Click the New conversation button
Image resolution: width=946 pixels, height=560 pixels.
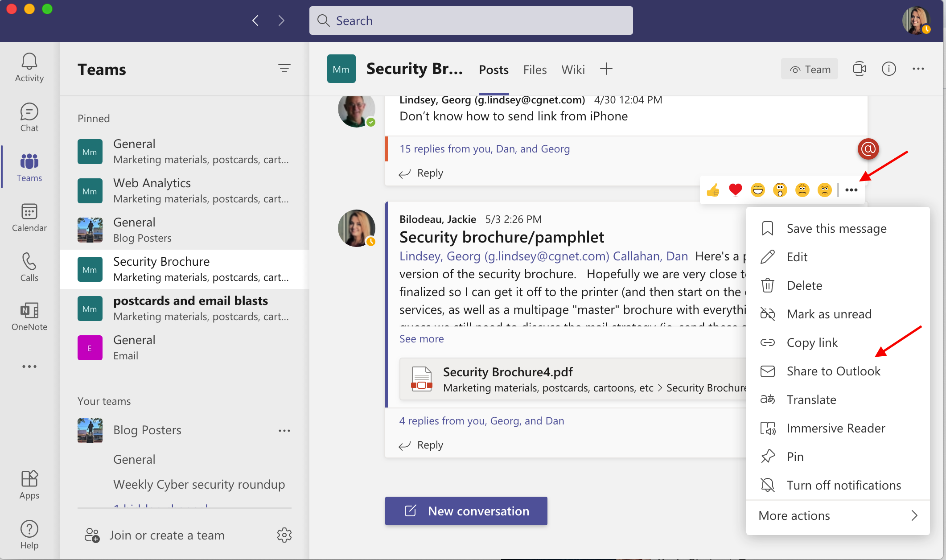[466, 511]
